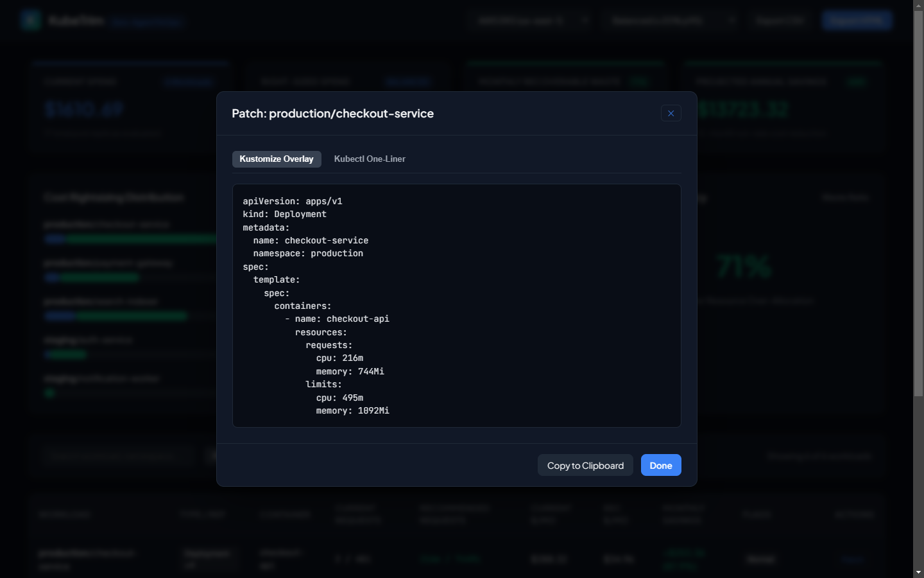Click the page vertical scrollbar thumb

[x=918, y=202]
